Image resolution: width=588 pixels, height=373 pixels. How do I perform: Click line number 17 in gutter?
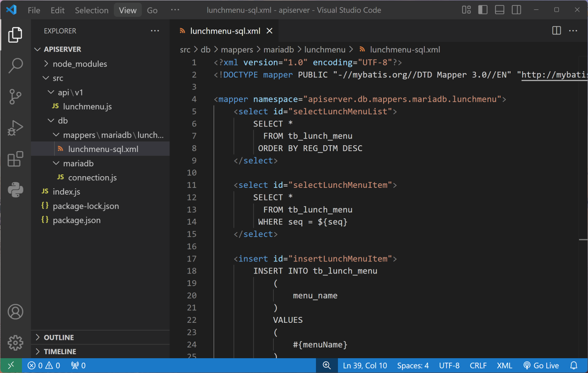point(191,258)
